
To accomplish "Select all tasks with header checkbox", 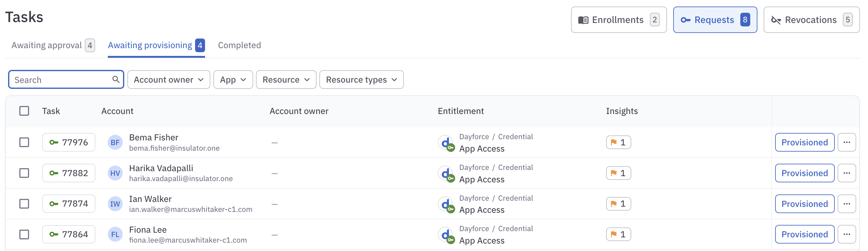I will click(24, 111).
